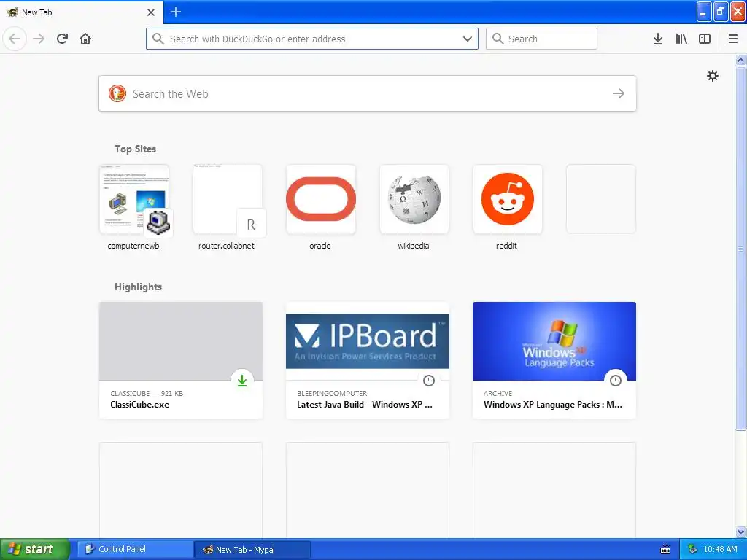Click the IPBoard preview image
The height and width of the screenshot is (560, 747).
point(368,341)
